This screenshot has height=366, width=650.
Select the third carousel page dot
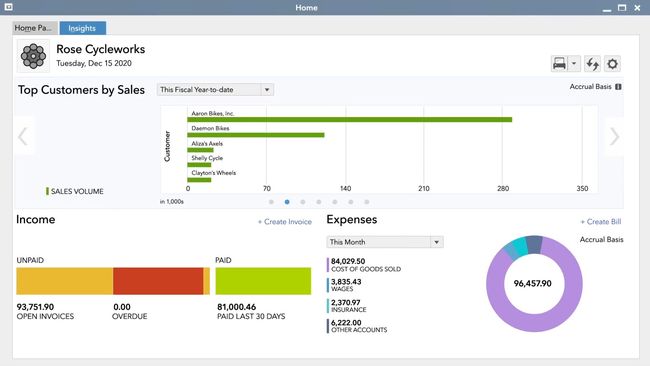[x=303, y=202]
